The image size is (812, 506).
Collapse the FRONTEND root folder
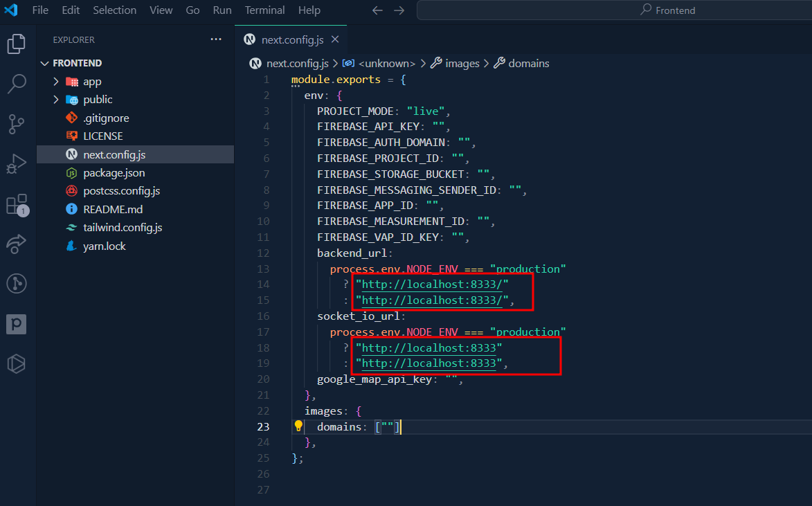[x=45, y=63]
